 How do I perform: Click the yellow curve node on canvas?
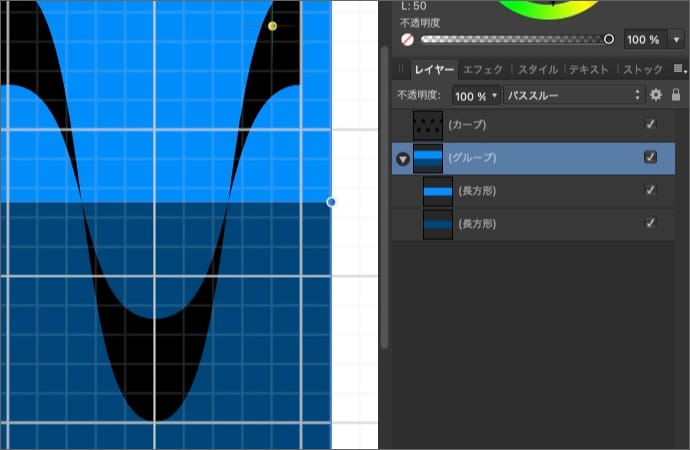coord(272,26)
